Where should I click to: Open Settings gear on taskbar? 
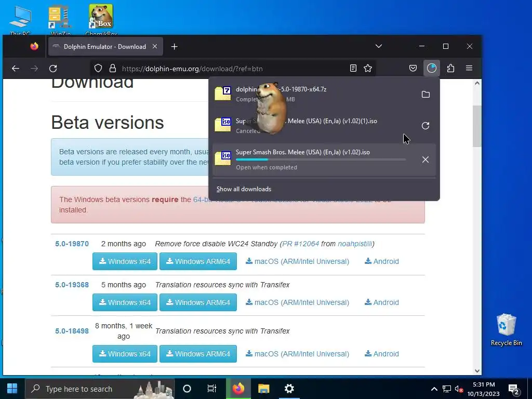coord(289,389)
